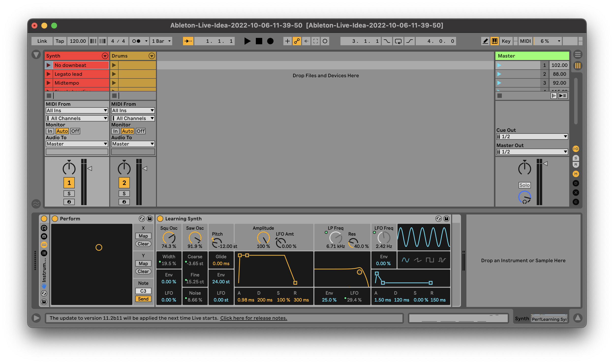This screenshot has width=614, height=364.
Task: Activate the Arrangement Record button
Action: [x=270, y=41]
